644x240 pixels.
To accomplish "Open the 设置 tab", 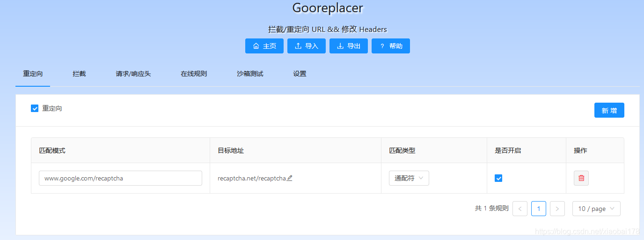I will [300, 74].
